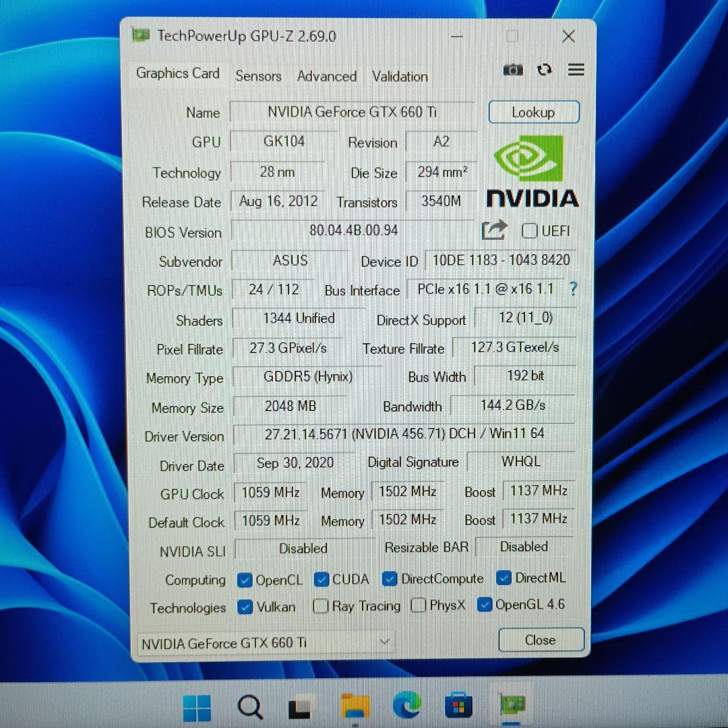Click the BIOS Version field
Screen dimensions: 728x728
tap(353, 231)
